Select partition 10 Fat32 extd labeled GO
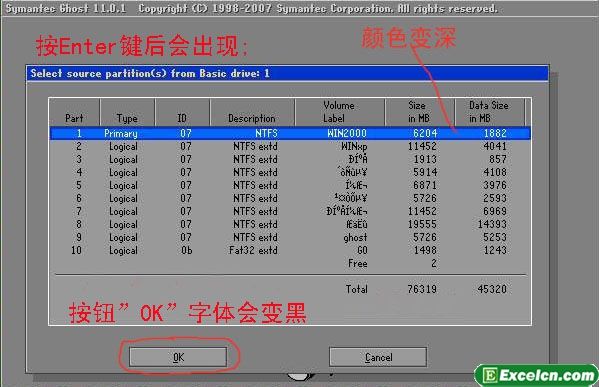Viewport: 599px width, 387px height. [x=290, y=250]
